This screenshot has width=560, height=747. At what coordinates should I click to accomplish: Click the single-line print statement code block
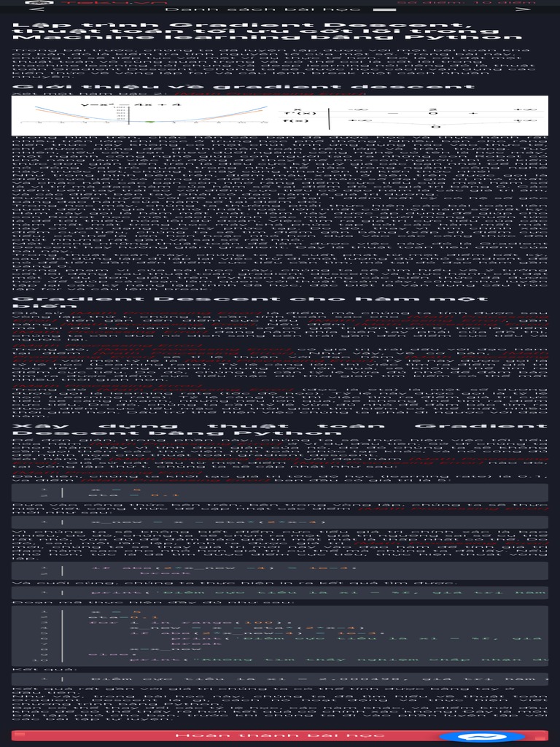point(279,593)
